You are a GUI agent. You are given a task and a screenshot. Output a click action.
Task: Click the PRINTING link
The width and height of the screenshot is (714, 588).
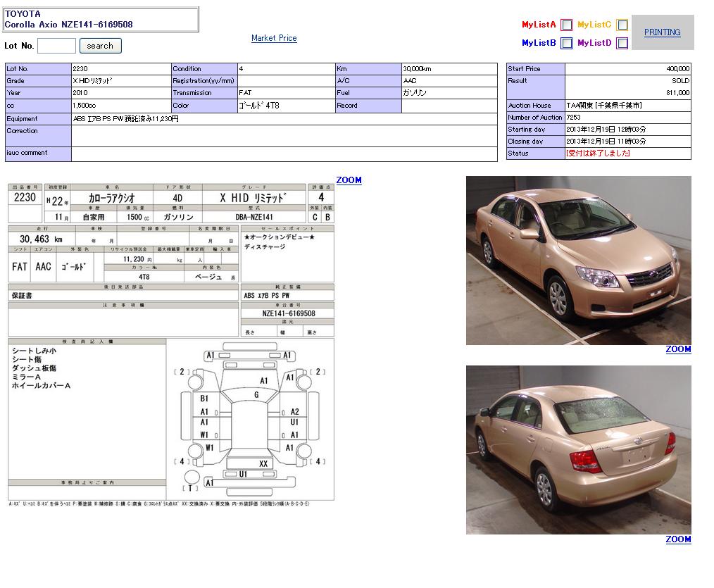tap(662, 32)
